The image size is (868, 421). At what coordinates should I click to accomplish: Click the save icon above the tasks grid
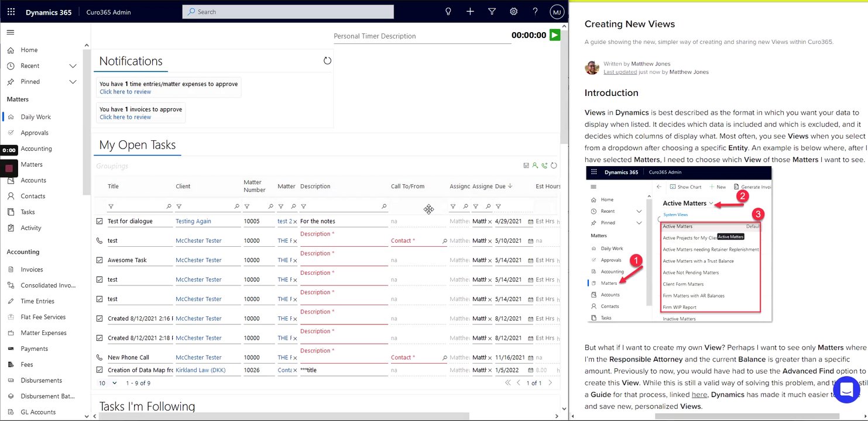click(527, 165)
